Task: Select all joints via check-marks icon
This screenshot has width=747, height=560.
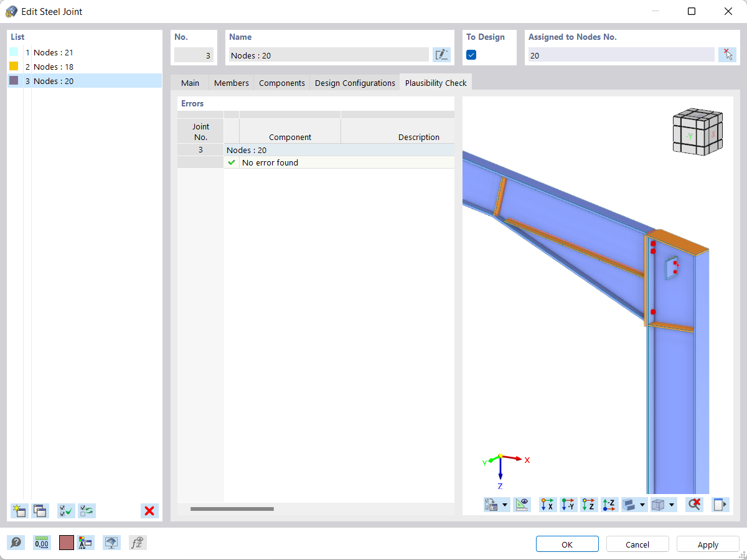Action: pyautogui.click(x=66, y=511)
